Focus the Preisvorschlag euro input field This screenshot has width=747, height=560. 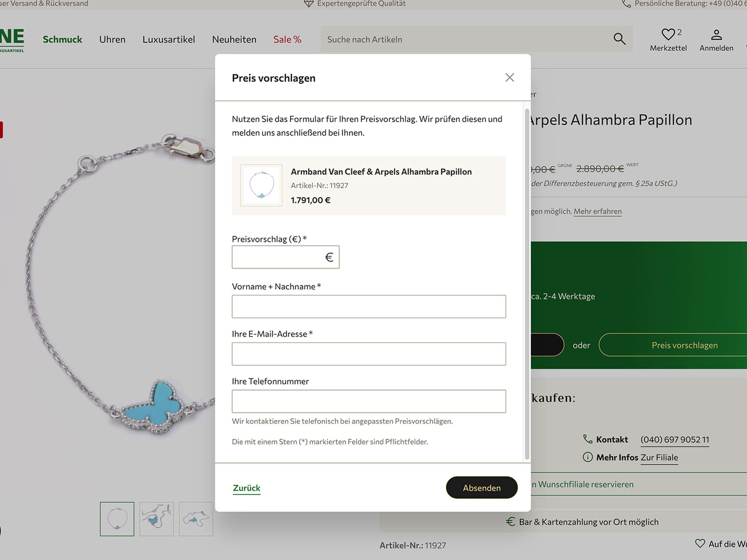pos(278,257)
